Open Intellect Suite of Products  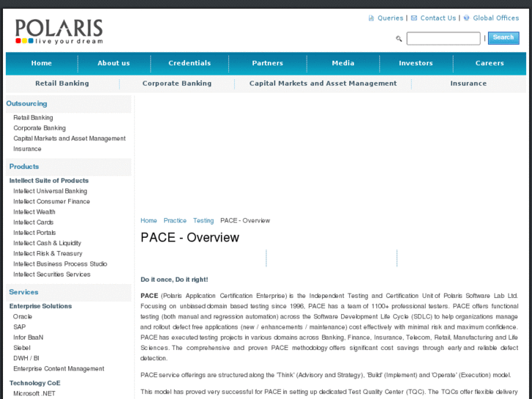click(49, 181)
